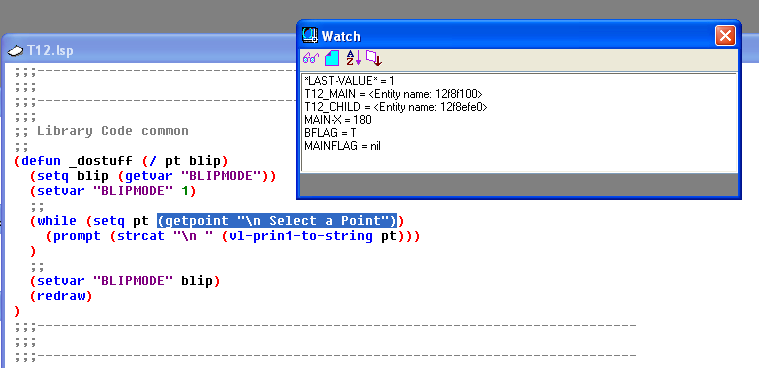Viewport: 759px width, 368px height.
Task: Select the T12_MAIN entity name watch row
Action: pos(393,93)
